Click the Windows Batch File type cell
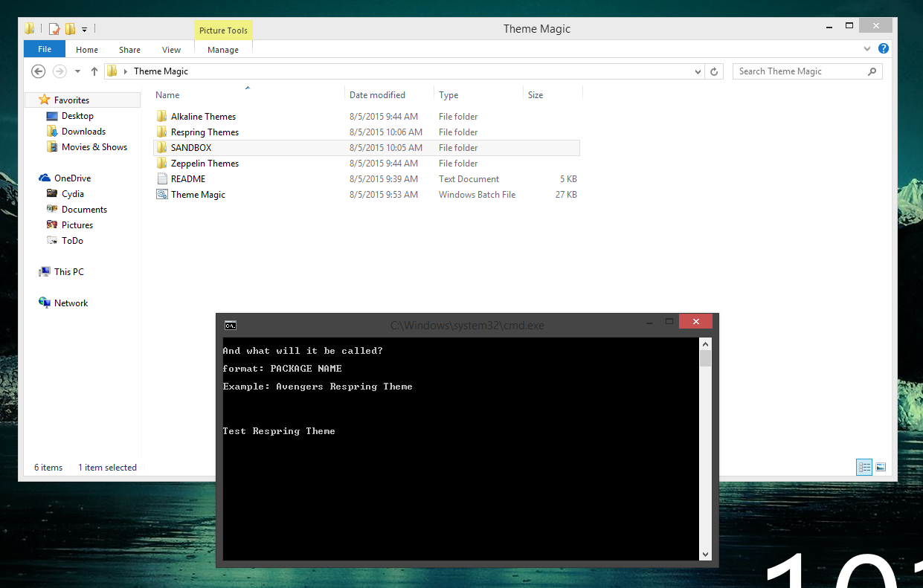This screenshot has width=923, height=588. point(477,195)
